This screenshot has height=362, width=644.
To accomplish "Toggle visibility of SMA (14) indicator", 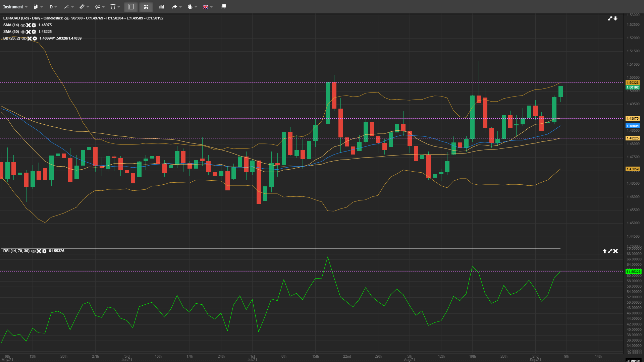I will click(23, 25).
